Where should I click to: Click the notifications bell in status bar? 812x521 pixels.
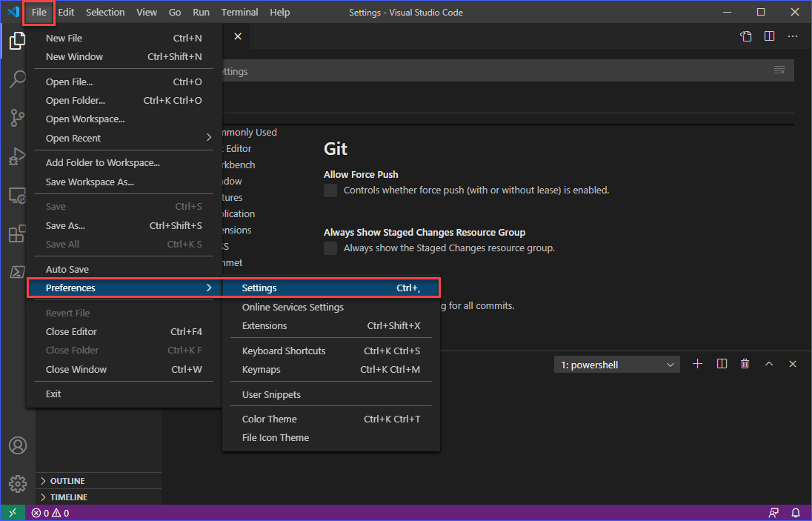[x=796, y=513]
